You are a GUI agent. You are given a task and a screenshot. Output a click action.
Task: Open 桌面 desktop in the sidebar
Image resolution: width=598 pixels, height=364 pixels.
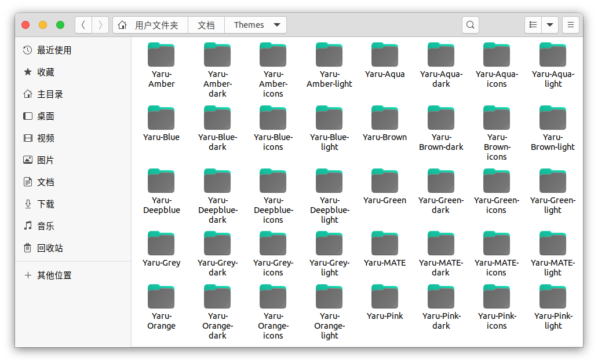click(x=73, y=116)
